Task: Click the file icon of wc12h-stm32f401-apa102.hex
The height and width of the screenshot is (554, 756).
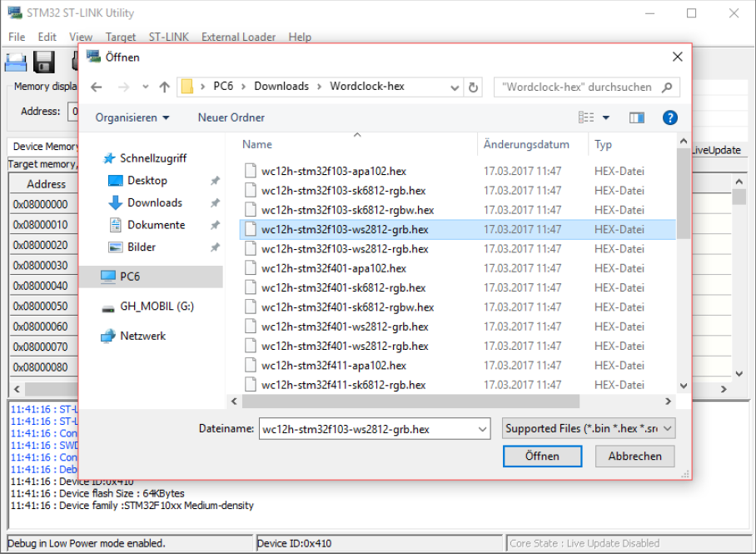Action: tap(251, 267)
